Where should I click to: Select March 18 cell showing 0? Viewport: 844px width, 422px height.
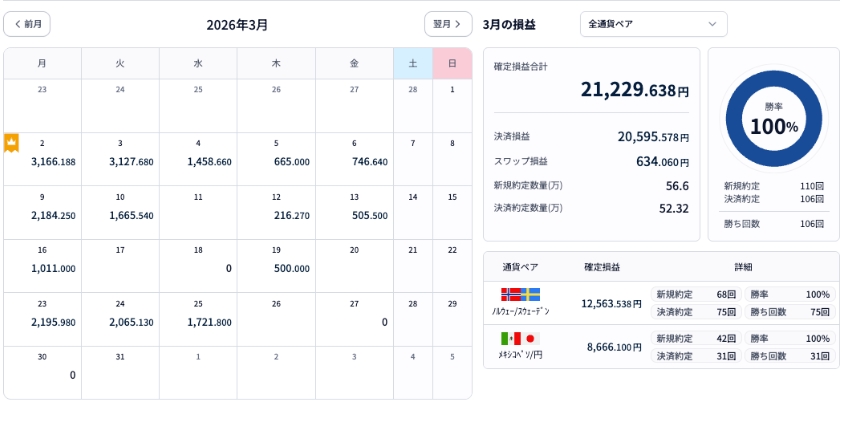(198, 266)
